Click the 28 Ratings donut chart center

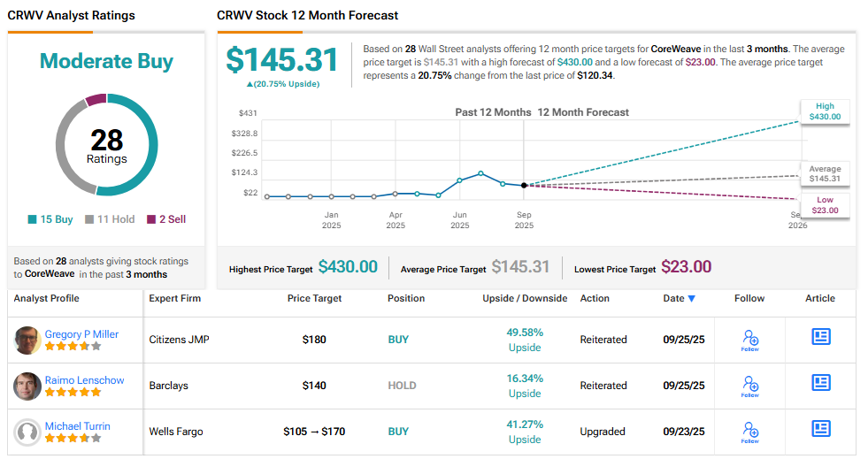(x=107, y=145)
